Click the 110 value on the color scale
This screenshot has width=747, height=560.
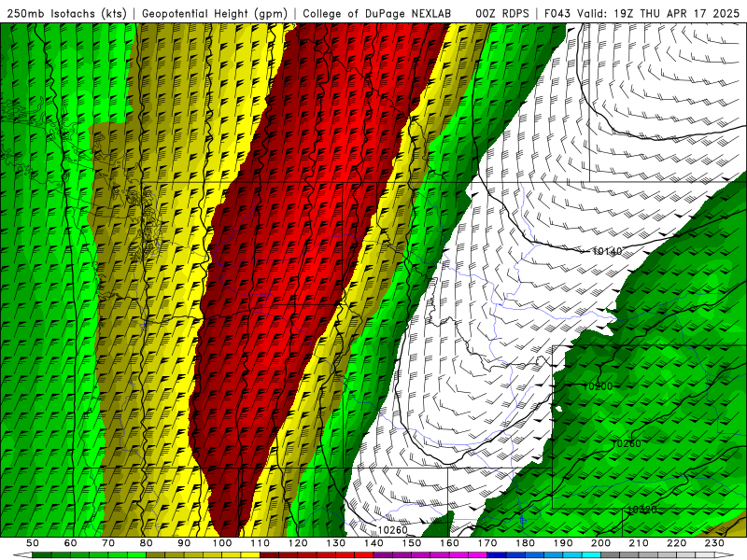pyautogui.click(x=261, y=543)
